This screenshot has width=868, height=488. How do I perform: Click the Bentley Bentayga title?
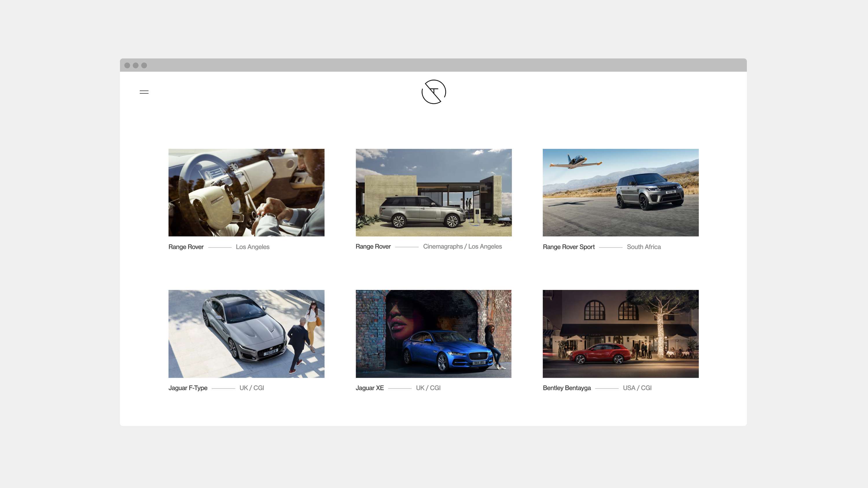coord(567,388)
